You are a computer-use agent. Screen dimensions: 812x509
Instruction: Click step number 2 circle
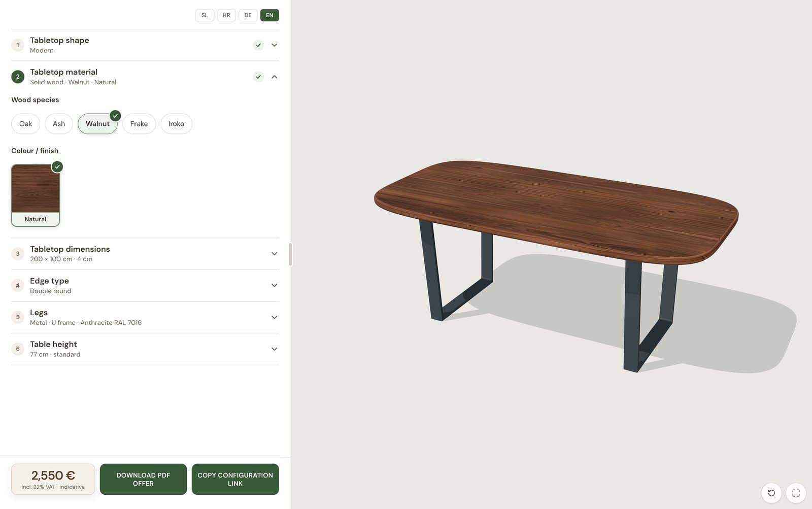pyautogui.click(x=18, y=77)
